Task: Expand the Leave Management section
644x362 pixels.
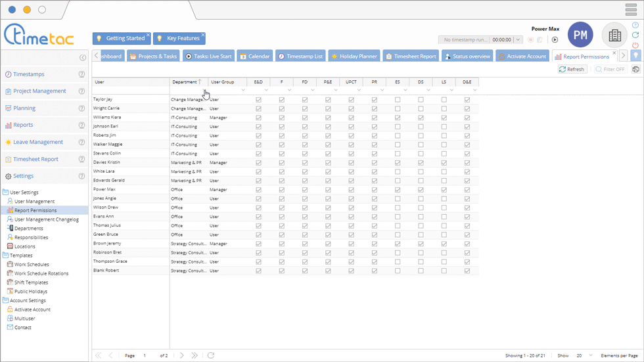Action: click(x=38, y=142)
